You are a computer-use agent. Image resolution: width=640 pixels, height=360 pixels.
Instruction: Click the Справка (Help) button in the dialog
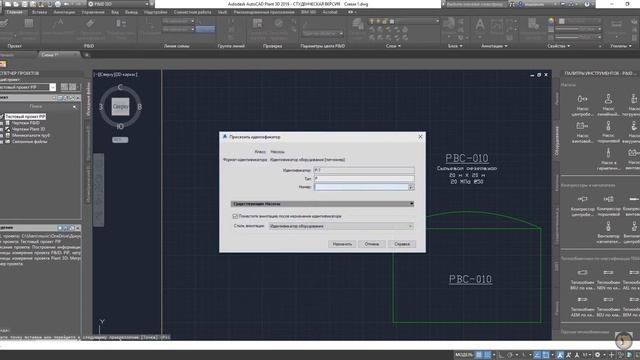pyautogui.click(x=402, y=244)
